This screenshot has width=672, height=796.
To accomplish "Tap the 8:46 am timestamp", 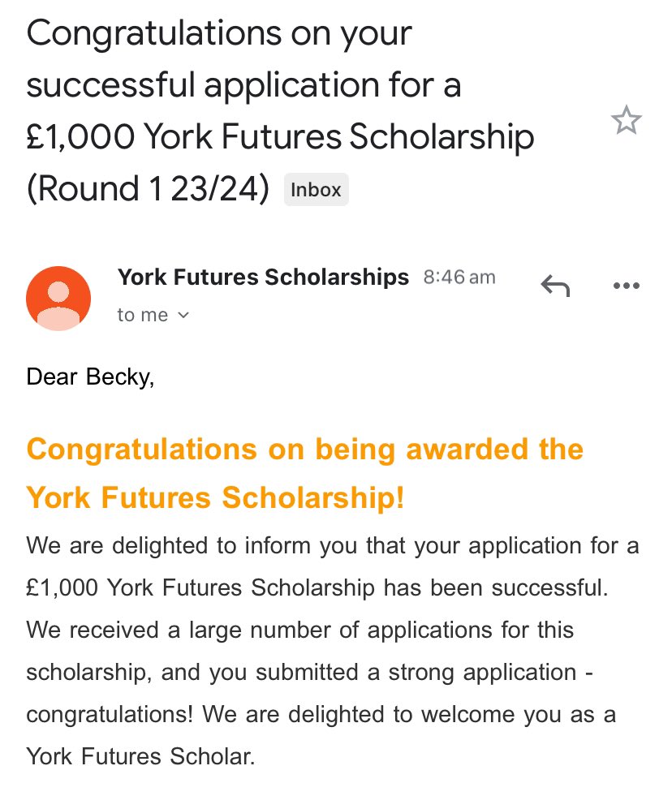I will tap(459, 278).
